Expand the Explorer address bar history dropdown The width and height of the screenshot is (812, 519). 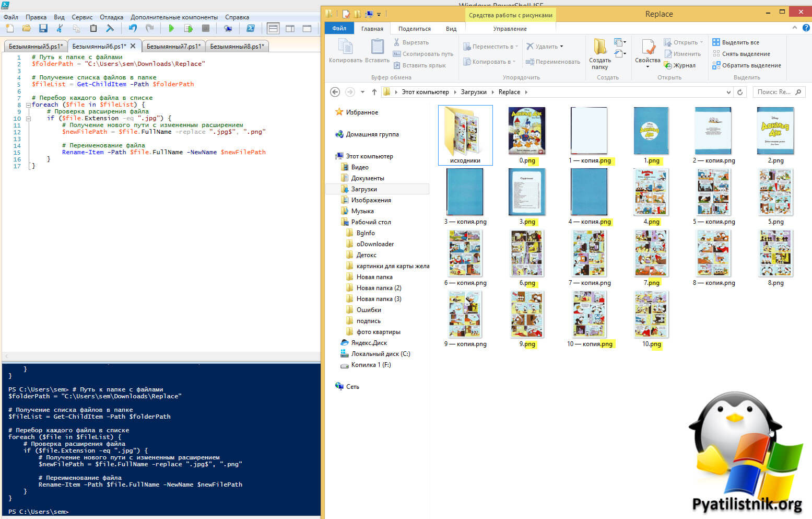pos(728,93)
